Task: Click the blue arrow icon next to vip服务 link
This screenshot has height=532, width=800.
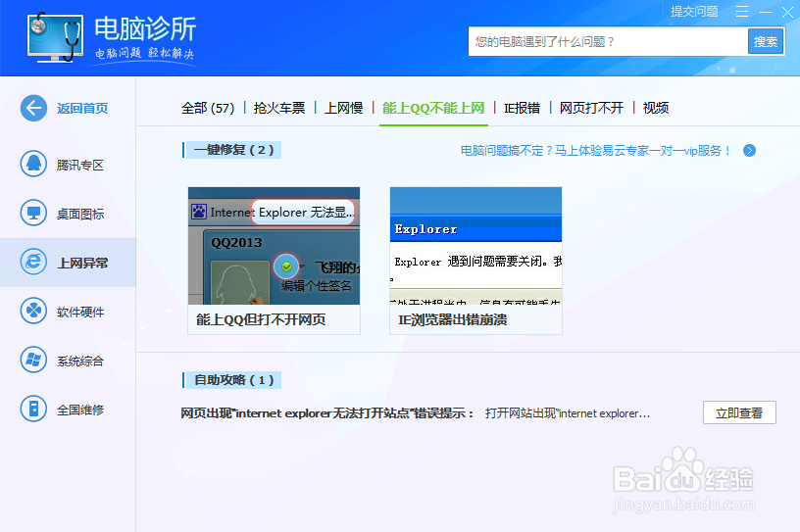Action: click(x=749, y=151)
